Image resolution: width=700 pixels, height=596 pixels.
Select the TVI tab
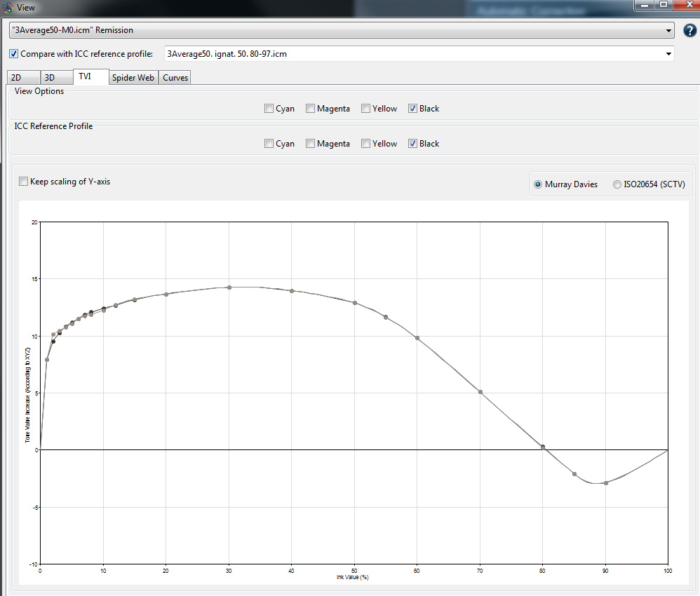click(x=90, y=76)
